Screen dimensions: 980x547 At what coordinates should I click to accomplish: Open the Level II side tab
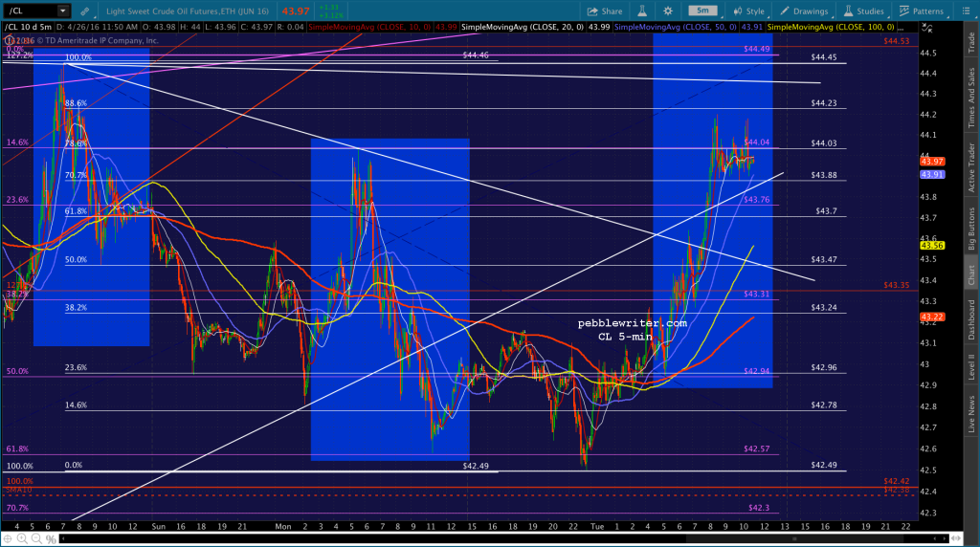coord(971,366)
